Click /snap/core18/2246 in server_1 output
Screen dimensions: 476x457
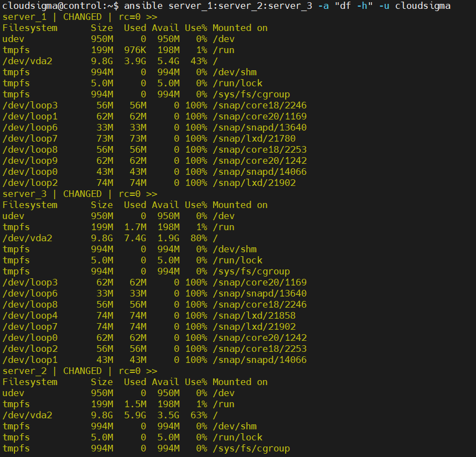(260, 105)
